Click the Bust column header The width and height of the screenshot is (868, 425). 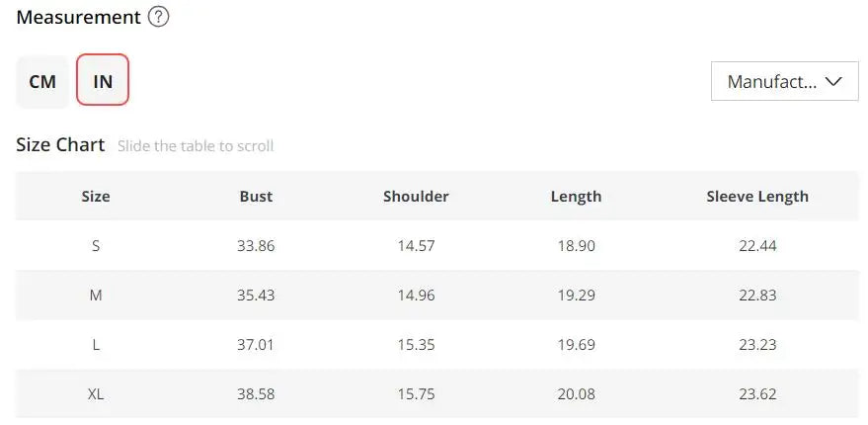(256, 196)
